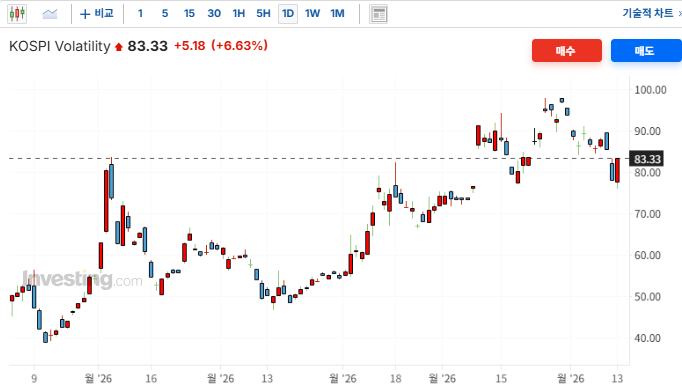Viewport: 682px width, 391px height.
Task: Click the blue 매도 sell button
Action: click(x=646, y=50)
